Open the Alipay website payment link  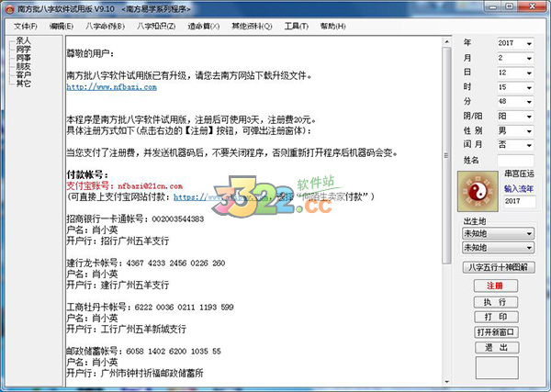pos(221,197)
